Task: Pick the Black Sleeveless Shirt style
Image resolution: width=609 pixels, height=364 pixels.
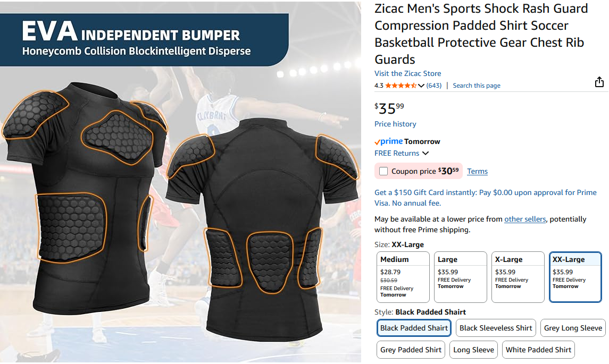Action: (496, 328)
